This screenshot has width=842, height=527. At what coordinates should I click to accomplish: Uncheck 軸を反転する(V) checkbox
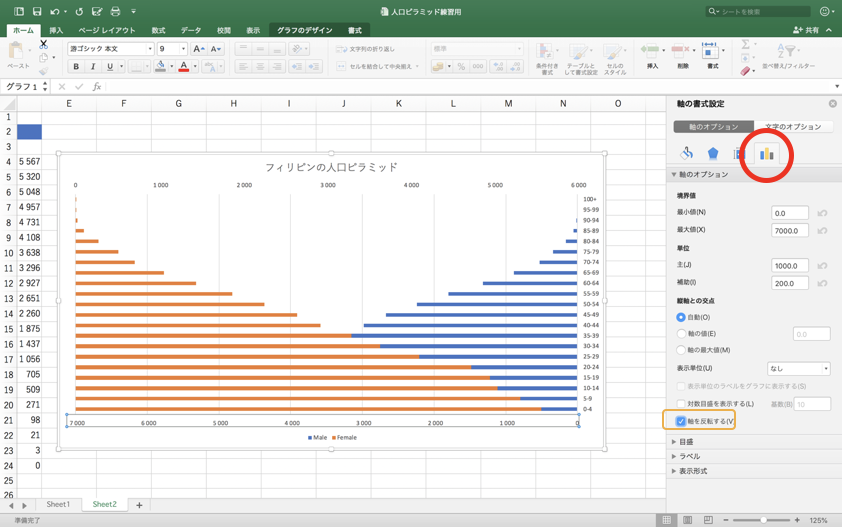point(681,421)
